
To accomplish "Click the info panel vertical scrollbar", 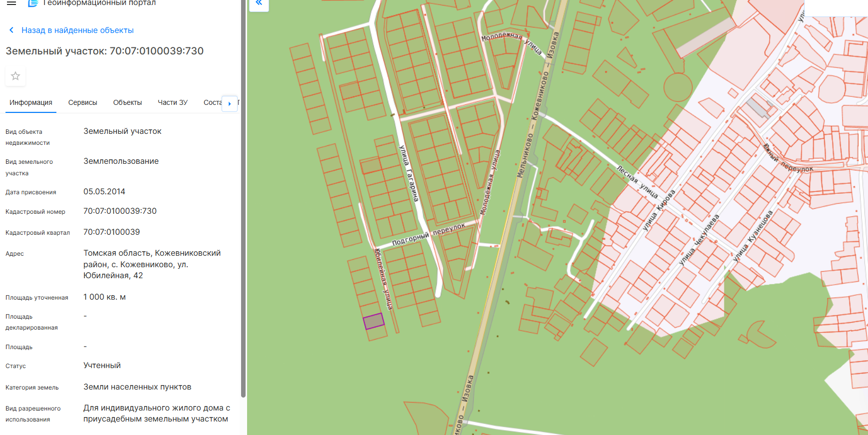I will click(243, 200).
